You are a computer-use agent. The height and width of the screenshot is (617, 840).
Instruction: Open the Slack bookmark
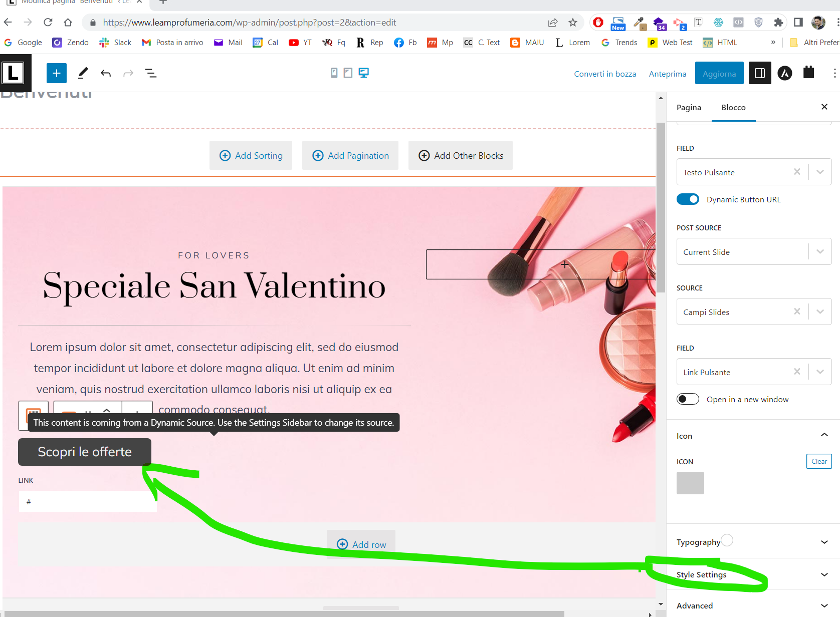(115, 43)
